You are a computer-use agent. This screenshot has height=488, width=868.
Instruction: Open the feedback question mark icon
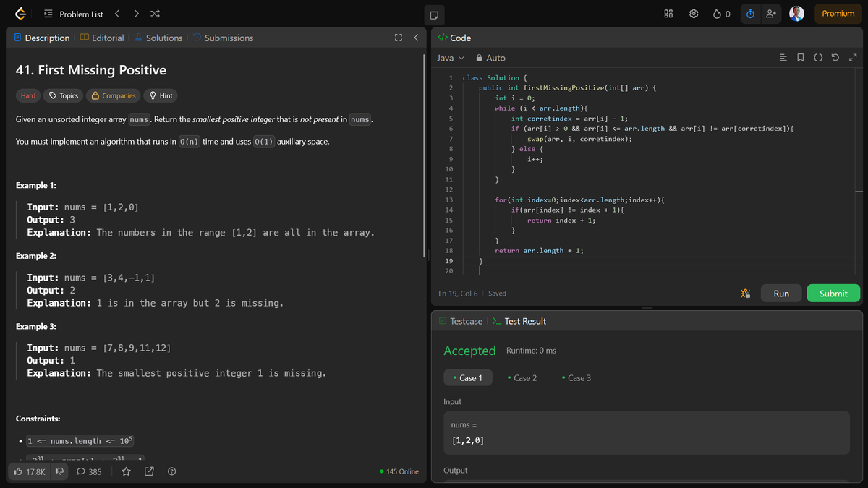(171, 471)
